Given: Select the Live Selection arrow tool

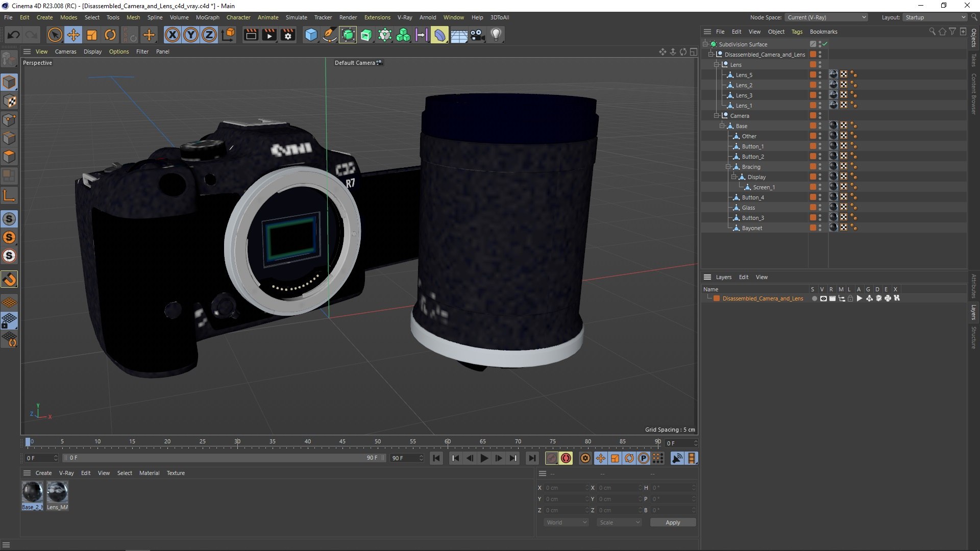Looking at the screenshot, I should tap(55, 35).
